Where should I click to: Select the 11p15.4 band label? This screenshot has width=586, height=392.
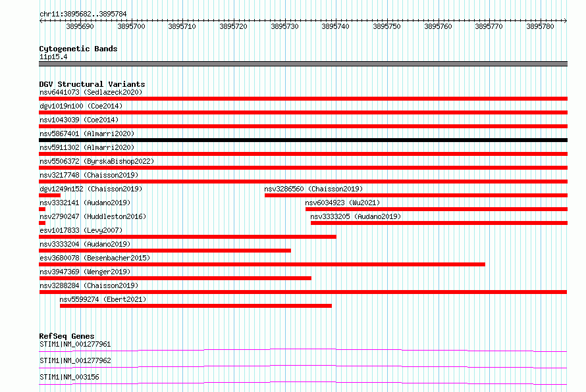[x=53, y=57]
